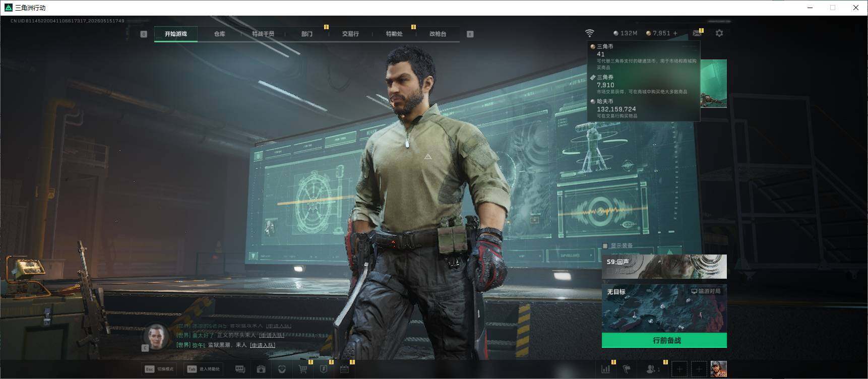Click the Esc 切换模式 button

coord(159,369)
